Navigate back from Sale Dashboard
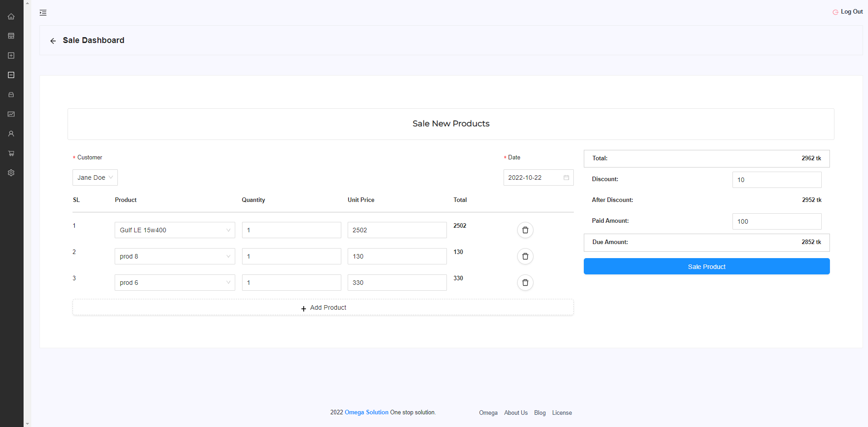The height and width of the screenshot is (427, 868). pos(53,41)
